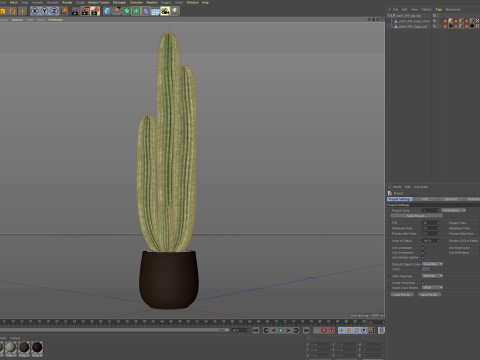
Task: Play the animation forwards
Action: pyautogui.click(x=281, y=330)
